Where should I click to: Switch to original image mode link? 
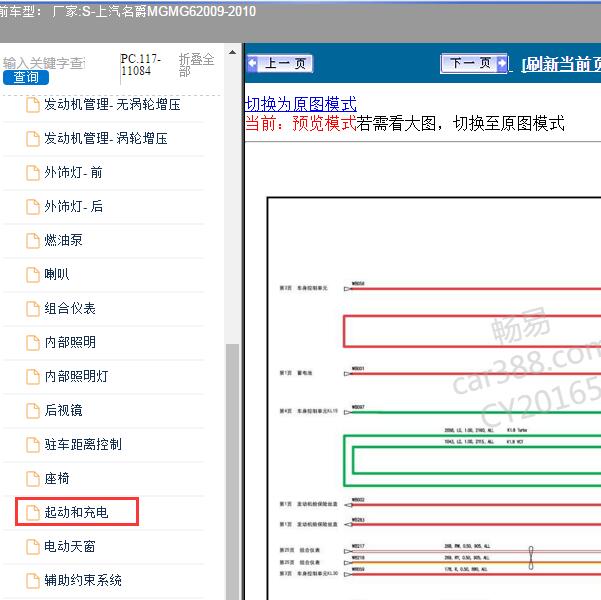coord(300,104)
